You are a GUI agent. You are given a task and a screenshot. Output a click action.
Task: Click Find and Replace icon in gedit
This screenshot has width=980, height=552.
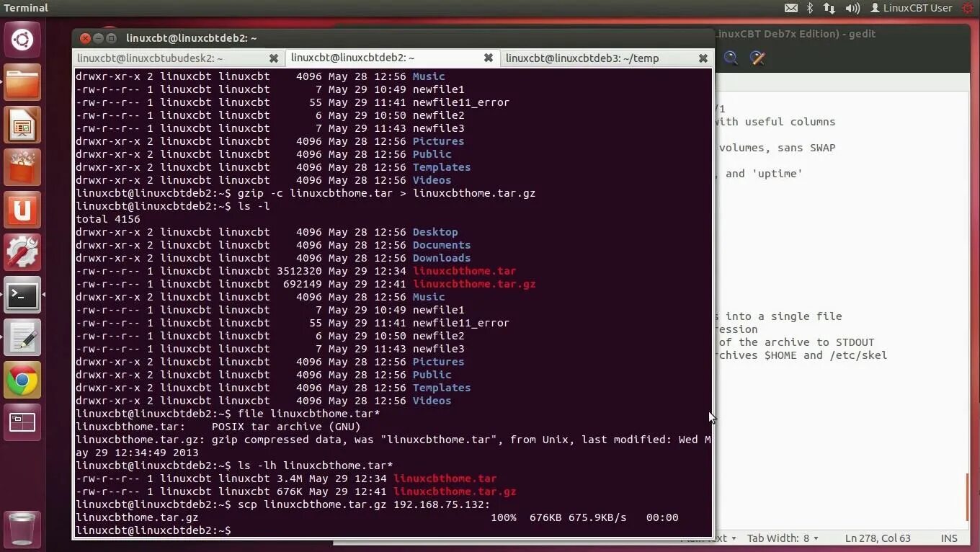[757, 58]
